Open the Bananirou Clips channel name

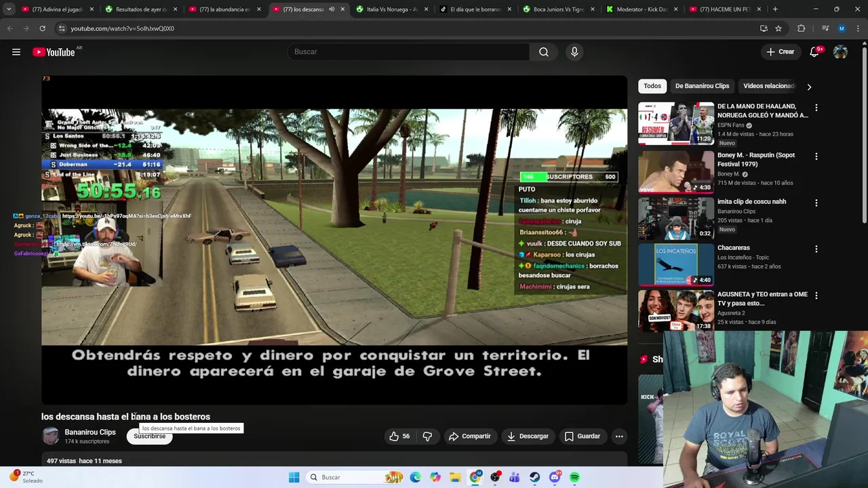pos(90,432)
